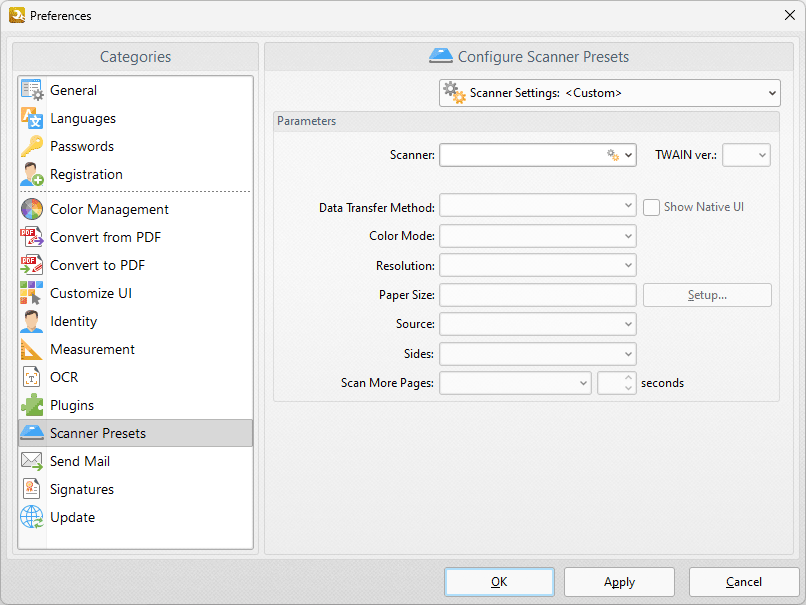Click the Identity person icon
Viewport: 806px width, 605px height.
32,321
